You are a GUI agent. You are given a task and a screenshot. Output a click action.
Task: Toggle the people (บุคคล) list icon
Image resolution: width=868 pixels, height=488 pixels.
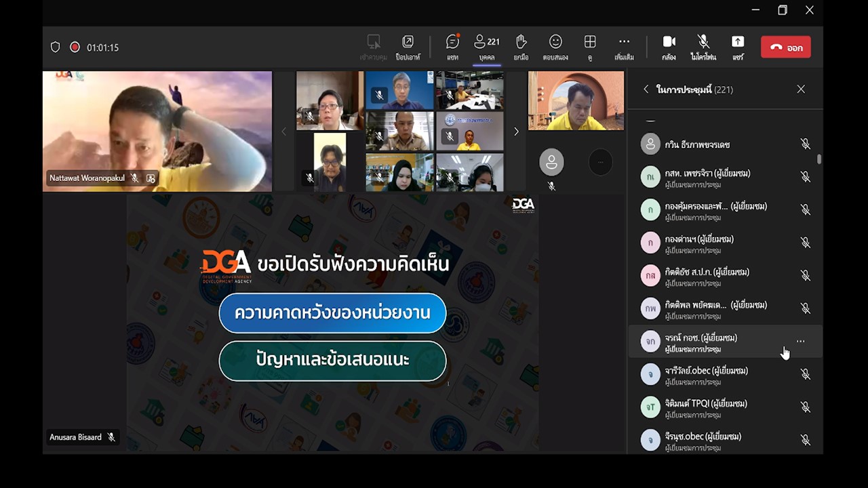click(x=486, y=47)
